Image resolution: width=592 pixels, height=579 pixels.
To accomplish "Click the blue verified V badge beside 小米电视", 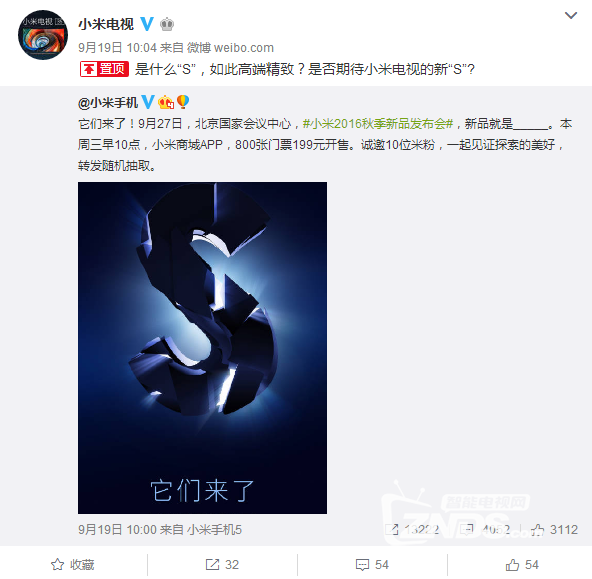I will 147,24.
